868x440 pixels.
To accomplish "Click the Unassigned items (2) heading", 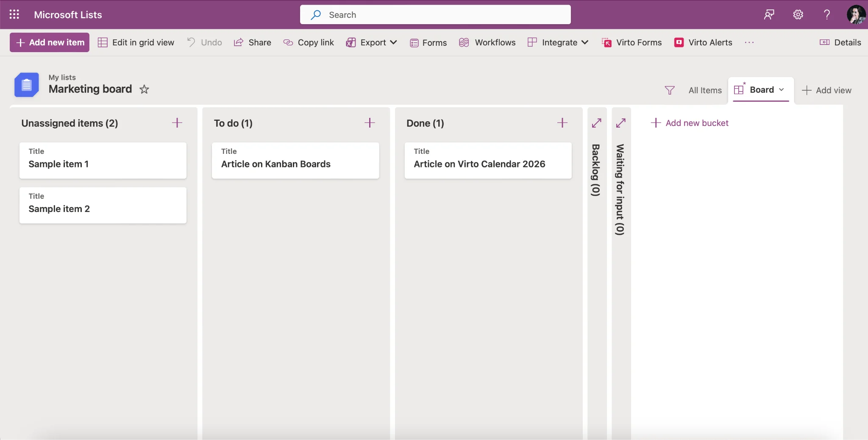I will click(x=70, y=123).
